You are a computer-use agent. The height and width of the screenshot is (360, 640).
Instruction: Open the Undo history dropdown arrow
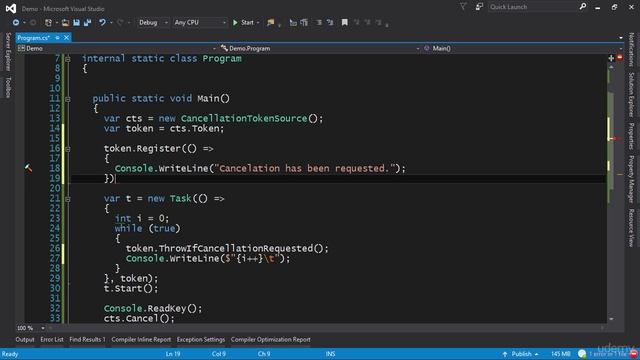(111, 22)
